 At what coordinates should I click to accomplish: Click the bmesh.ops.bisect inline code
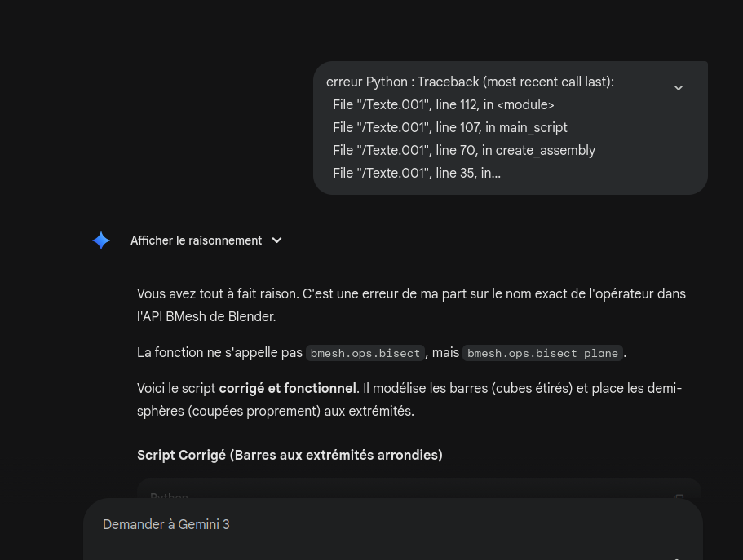365,353
